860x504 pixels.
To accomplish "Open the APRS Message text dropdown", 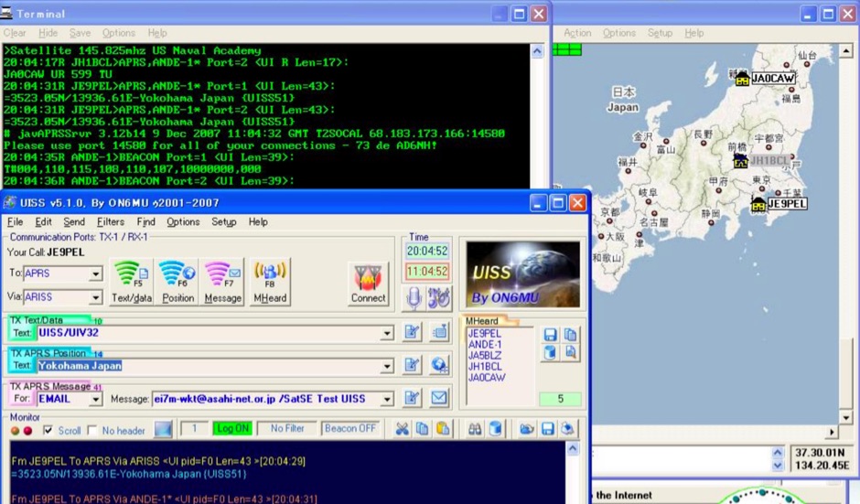I will pyautogui.click(x=387, y=399).
